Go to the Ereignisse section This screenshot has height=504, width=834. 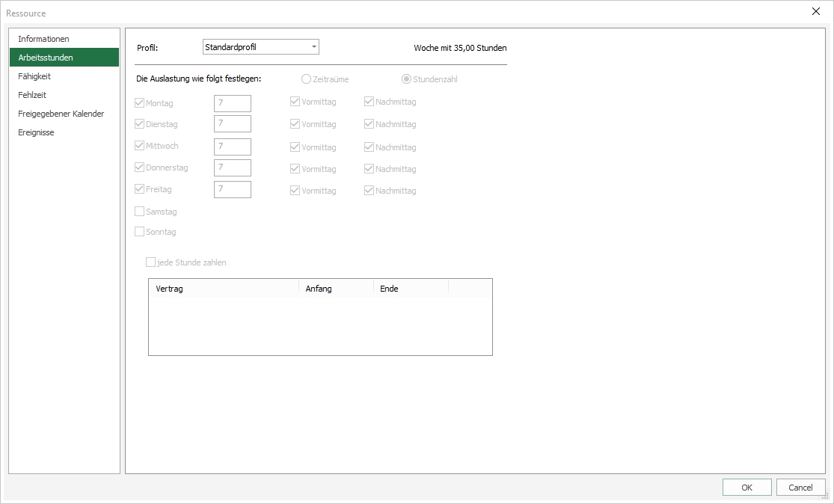point(36,132)
